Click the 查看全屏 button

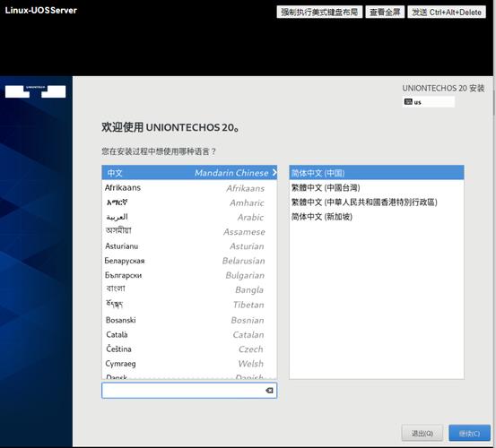click(385, 13)
